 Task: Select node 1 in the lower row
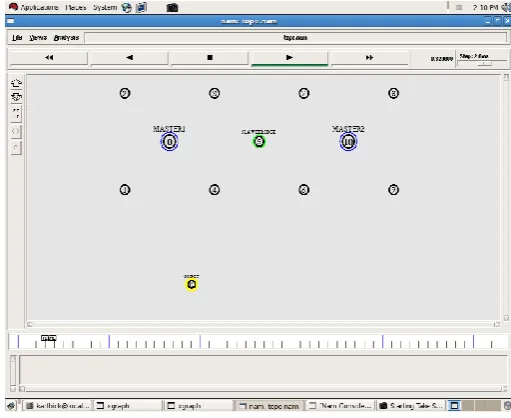[125, 190]
